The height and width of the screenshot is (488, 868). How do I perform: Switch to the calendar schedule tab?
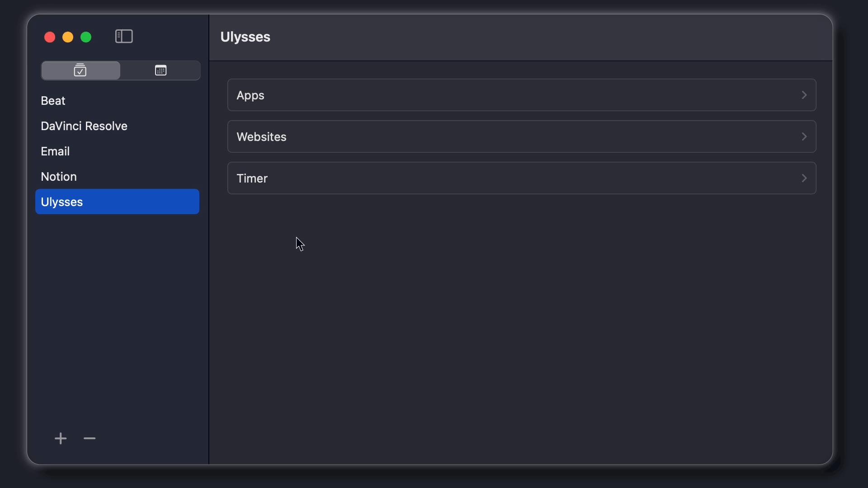pyautogui.click(x=160, y=70)
